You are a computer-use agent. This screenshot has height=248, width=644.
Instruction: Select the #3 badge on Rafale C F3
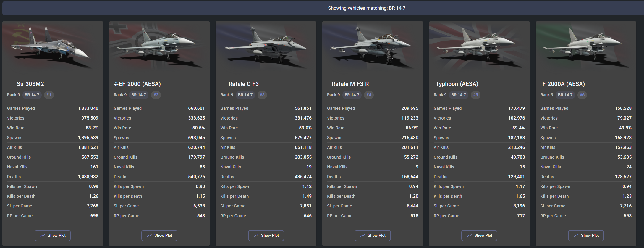coord(262,95)
